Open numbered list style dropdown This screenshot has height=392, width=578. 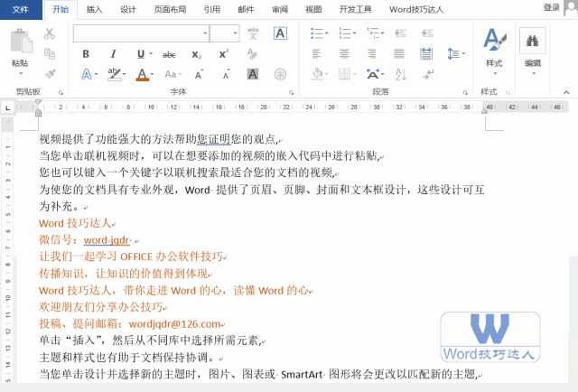[x=355, y=33]
